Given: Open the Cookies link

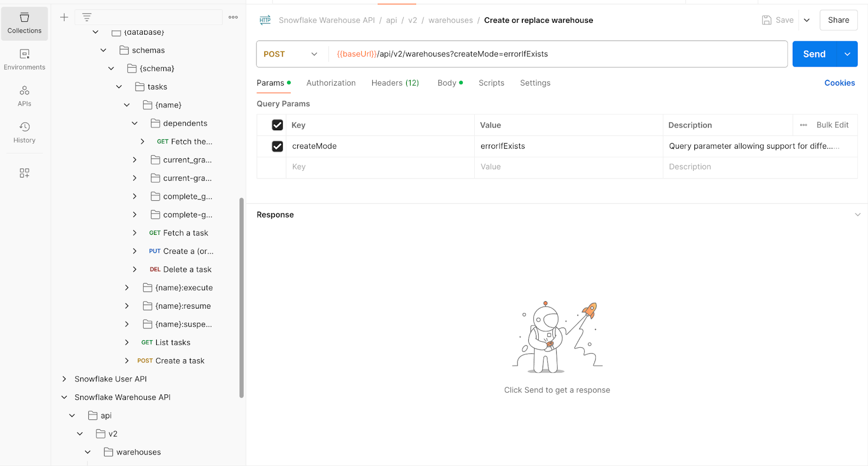Looking at the screenshot, I should (x=839, y=83).
